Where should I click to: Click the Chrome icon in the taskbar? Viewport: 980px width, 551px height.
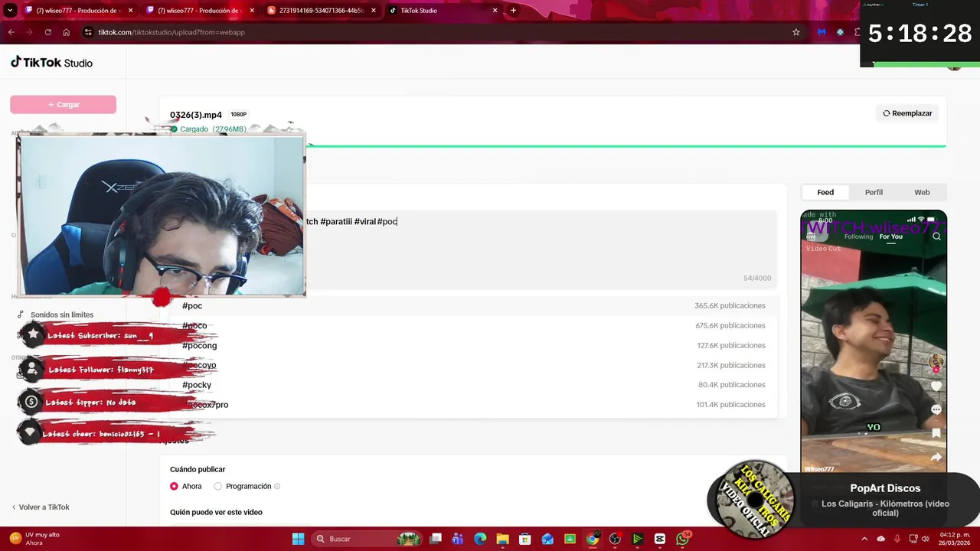click(593, 539)
